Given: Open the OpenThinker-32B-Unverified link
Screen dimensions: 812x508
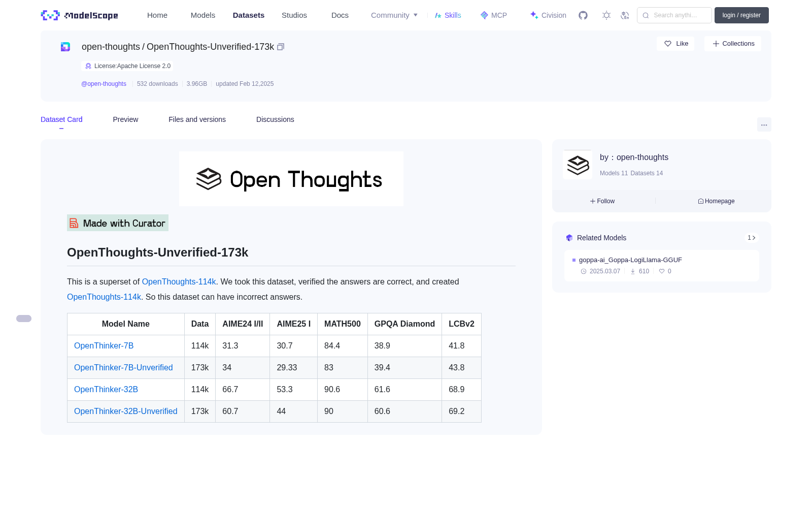Looking at the screenshot, I should [126, 411].
